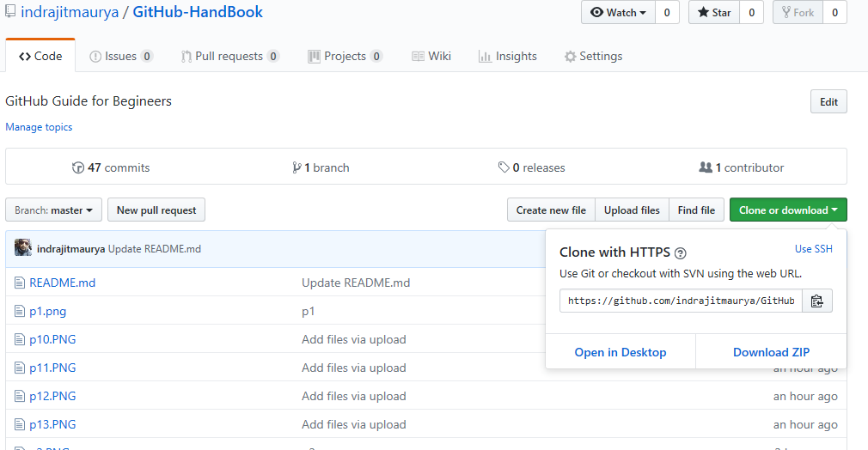The image size is (868, 450).
Task: Click Upload files
Action: point(632,210)
